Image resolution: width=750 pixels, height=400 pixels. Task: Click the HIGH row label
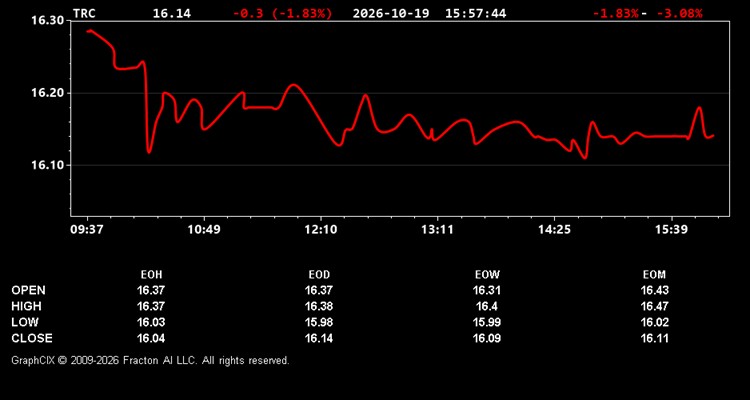(x=27, y=306)
